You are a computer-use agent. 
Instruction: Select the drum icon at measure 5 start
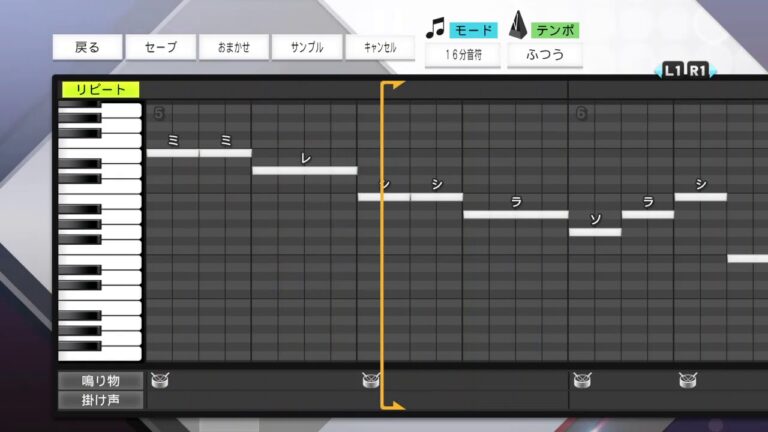pyautogui.click(x=160, y=380)
